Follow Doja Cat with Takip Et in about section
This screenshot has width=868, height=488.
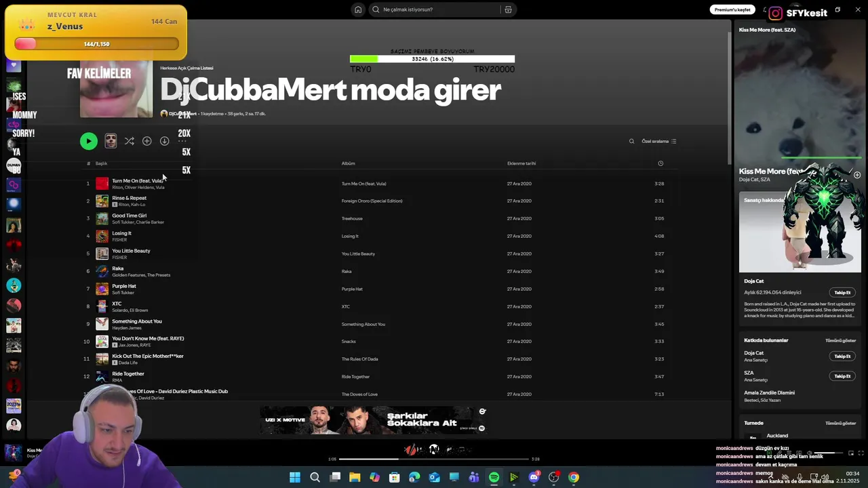(x=842, y=293)
